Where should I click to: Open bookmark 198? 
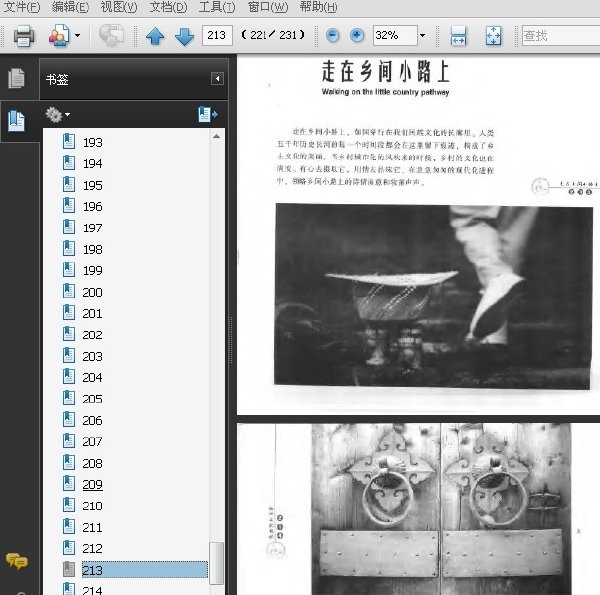click(x=93, y=249)
